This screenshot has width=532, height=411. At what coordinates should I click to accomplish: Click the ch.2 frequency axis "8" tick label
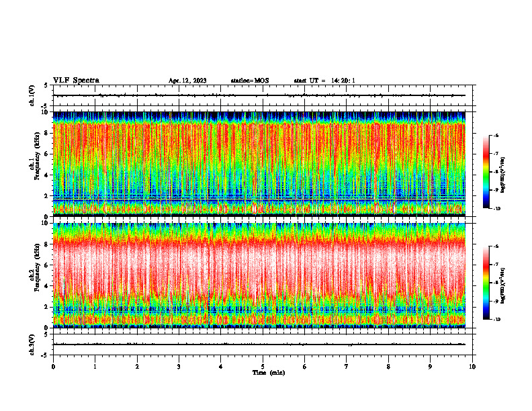47,244
